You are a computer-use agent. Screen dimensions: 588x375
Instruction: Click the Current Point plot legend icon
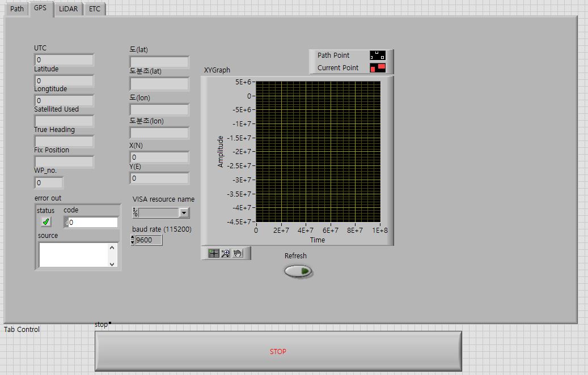click(x=378, y=68)
